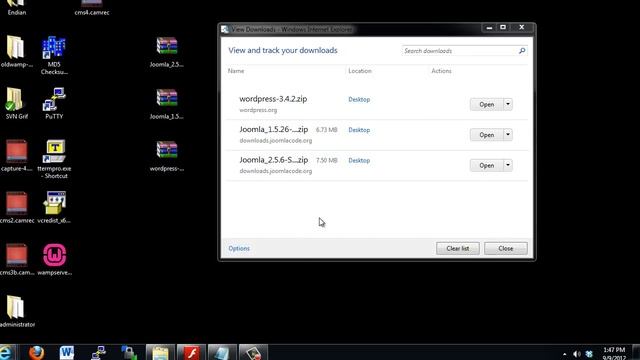Launch MD5 Checksum shortcut
The image size is (640, 360).
point(54,56)
